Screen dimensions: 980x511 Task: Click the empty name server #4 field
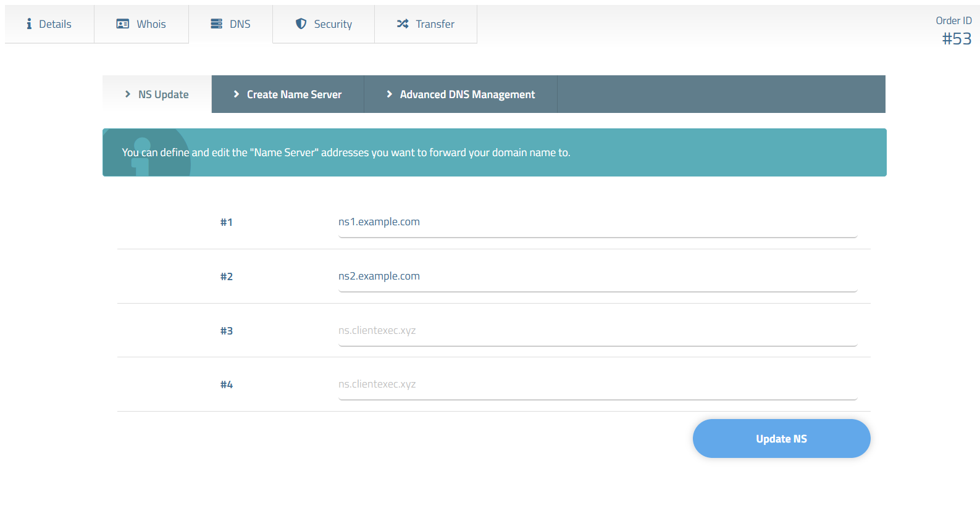pyautogui.click(x=598, y=384)
